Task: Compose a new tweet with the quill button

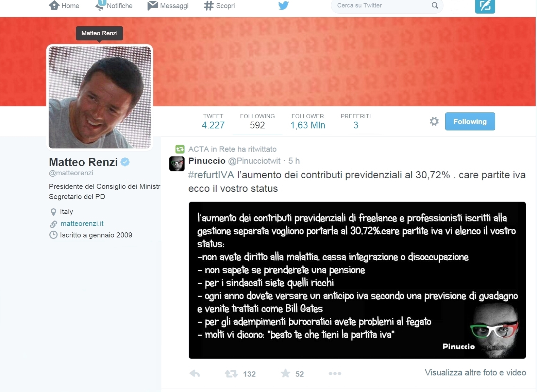Action: point(485,6)
